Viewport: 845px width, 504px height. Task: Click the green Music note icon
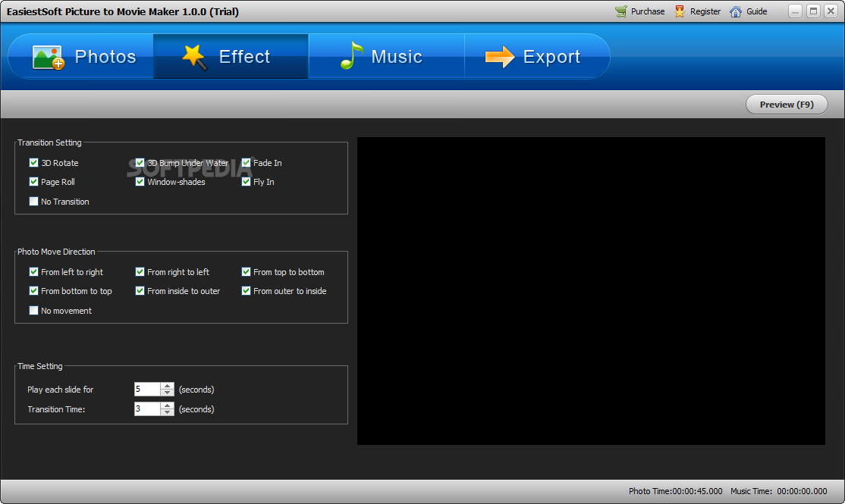pyautogui.click(x=352, y=55)
